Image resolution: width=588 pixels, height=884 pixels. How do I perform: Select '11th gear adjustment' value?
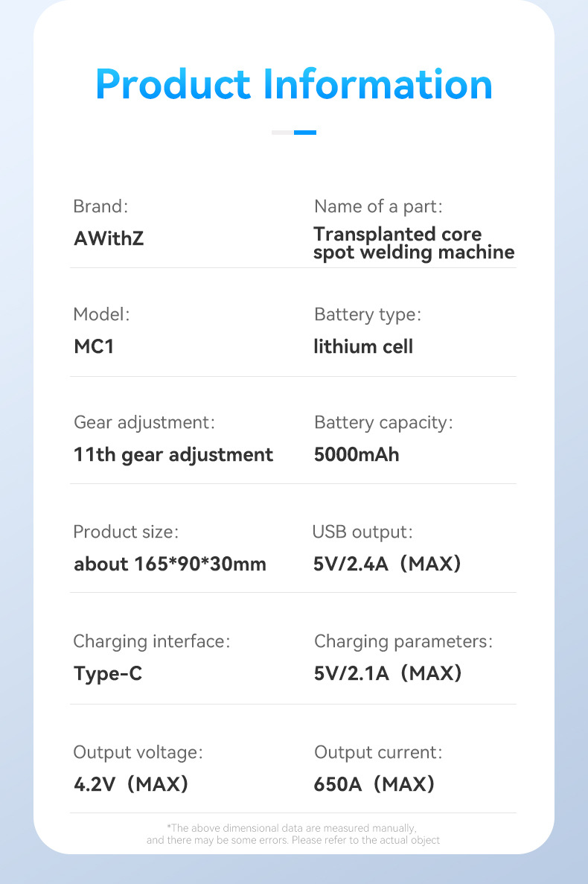pyautogui.click(x=173, y=454)
